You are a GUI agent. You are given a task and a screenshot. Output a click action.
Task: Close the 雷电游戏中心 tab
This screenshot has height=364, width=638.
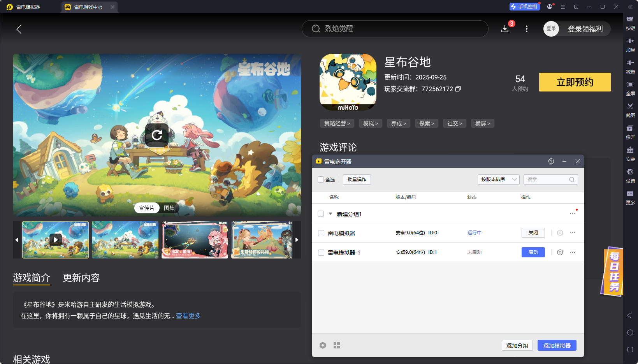pos(112,7)
